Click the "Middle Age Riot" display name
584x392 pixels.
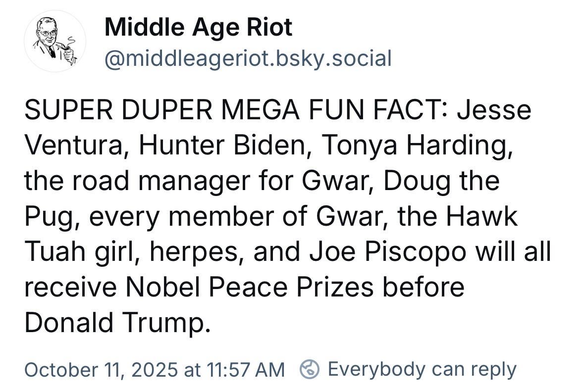tap(198, 27)
